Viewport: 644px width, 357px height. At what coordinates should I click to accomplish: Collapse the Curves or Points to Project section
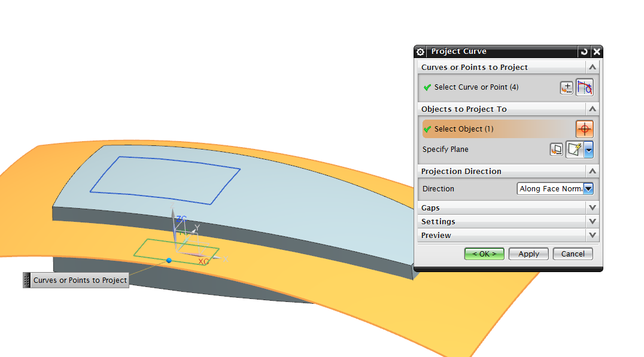[593, 67]
